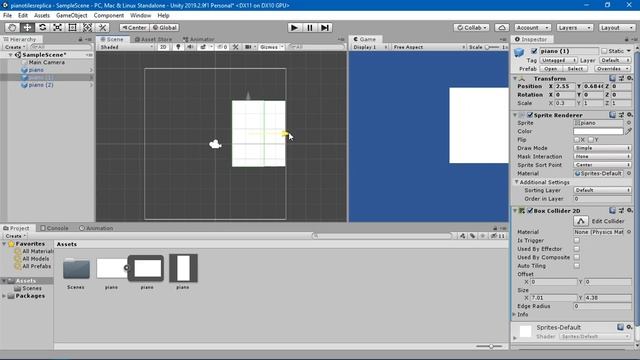Open the Sprite Sort Point dropdown
The image size is (640, 360).
[x=602, y=165]
